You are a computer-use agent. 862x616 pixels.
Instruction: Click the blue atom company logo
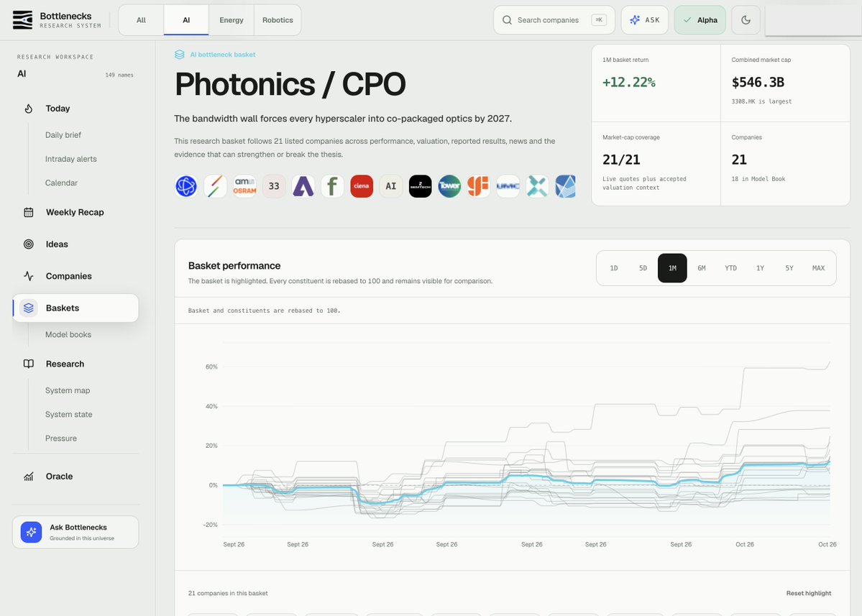186,186
